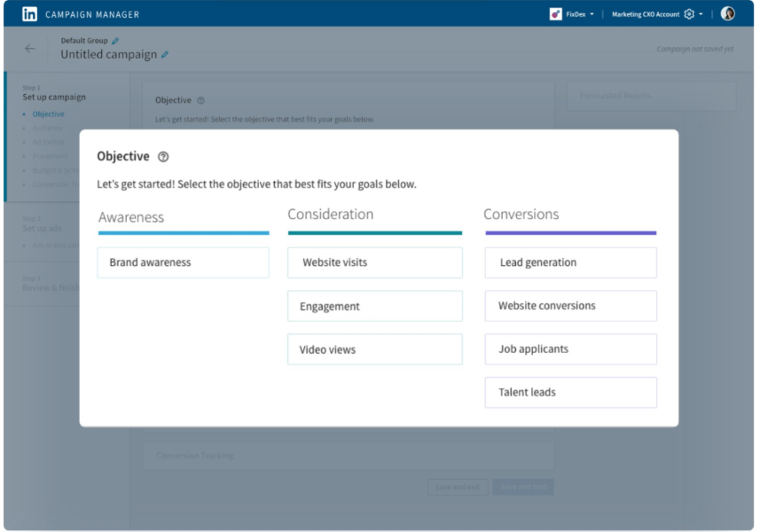Image resolution: width=760 pixels, height=532 pixels.
Task: Open account settings gear icon
Action: coord(689,14)
